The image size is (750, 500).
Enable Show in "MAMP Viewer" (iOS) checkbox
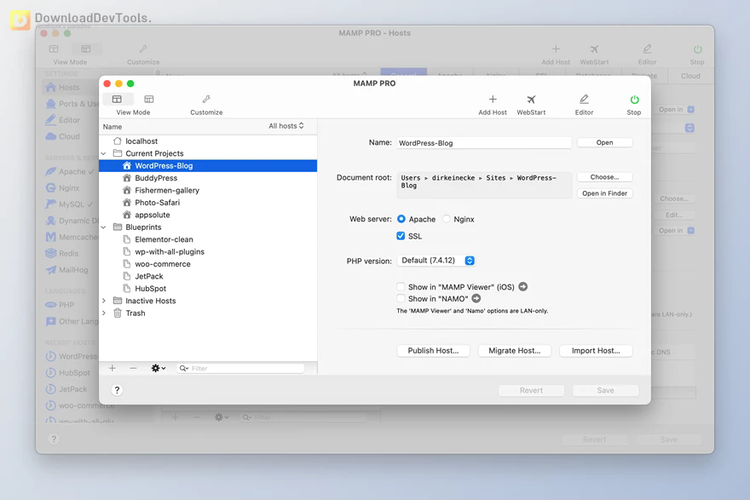[400, 287]
